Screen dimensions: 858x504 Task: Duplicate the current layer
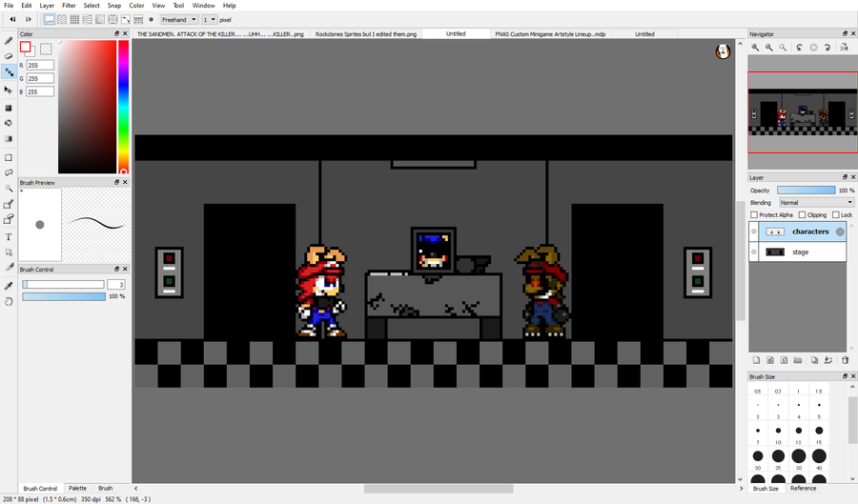[x=814, y=360]
